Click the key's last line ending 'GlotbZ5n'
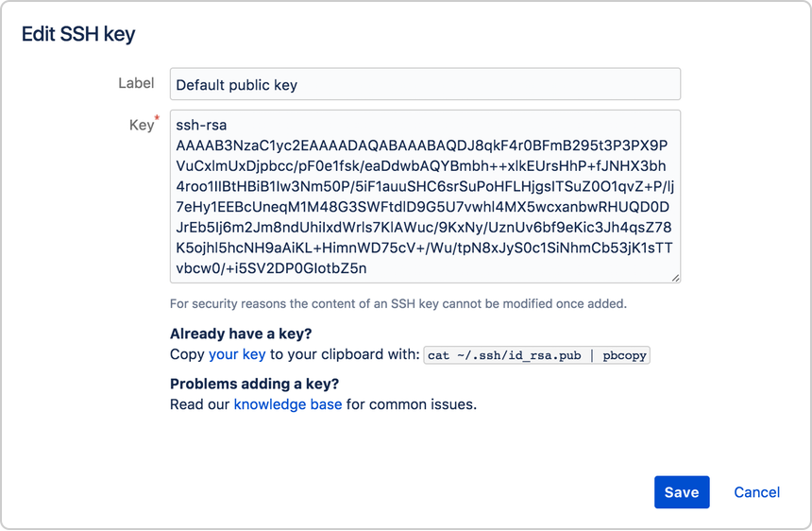This screenshot has width=812, height=531. coord(271,268)
